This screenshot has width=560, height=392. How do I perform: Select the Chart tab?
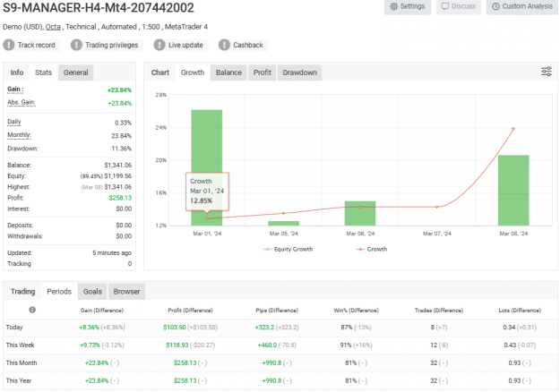[x=160, y=72]
